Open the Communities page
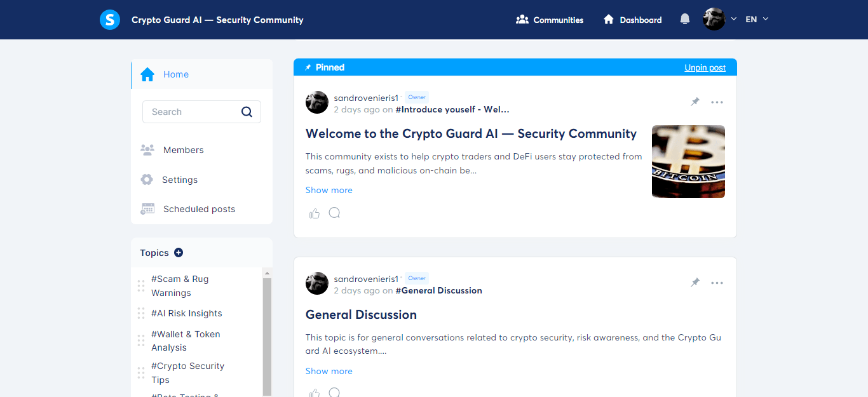 pyautogui.click(x=550, y=20)
